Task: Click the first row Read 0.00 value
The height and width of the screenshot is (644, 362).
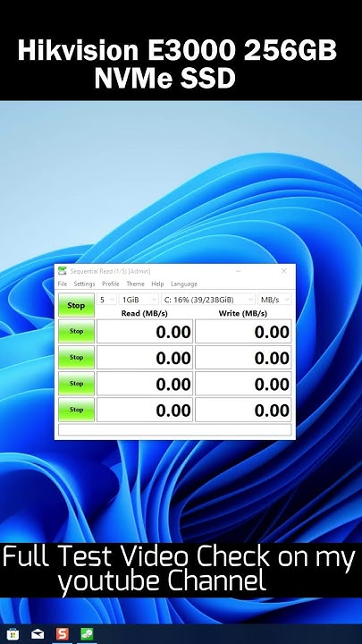Action: point(145,331)
